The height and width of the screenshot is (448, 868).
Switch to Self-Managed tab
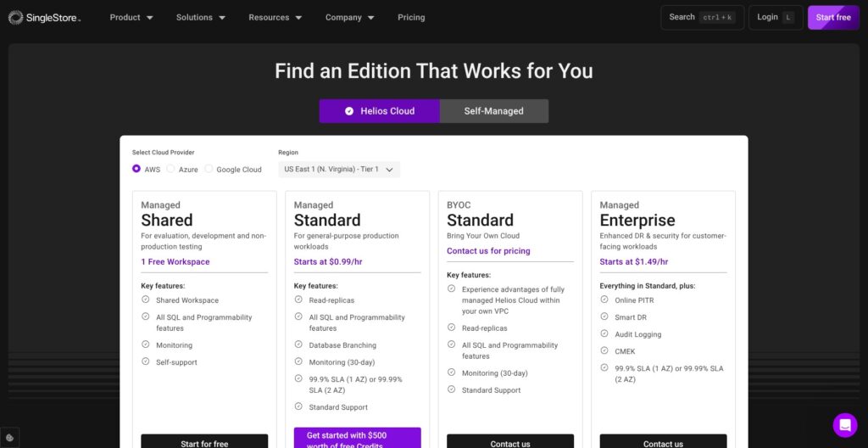[x=494, y=111]
